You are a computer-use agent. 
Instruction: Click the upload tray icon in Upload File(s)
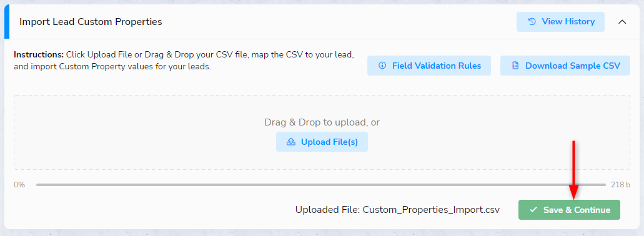pos(291,142)
